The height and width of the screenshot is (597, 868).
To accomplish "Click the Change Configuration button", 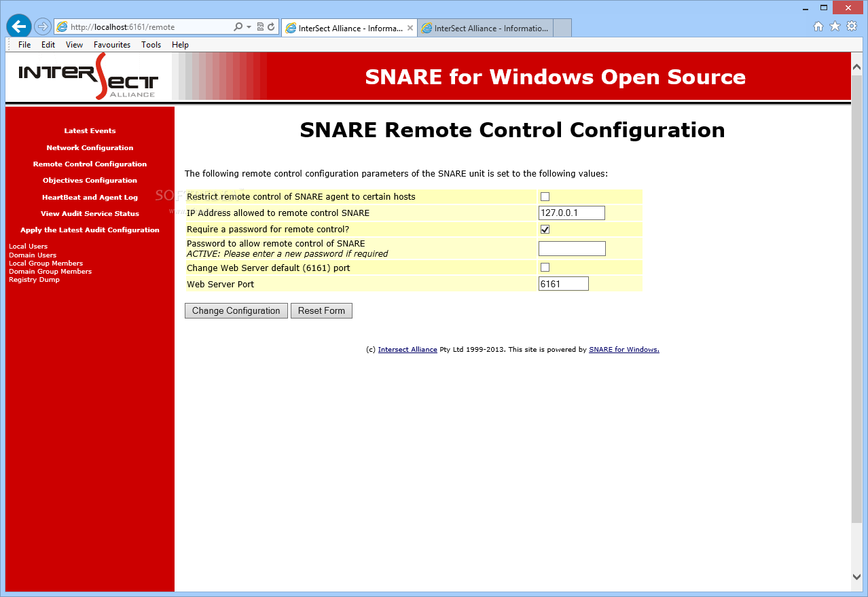I will pyautogui.click(x=236, y=311).
